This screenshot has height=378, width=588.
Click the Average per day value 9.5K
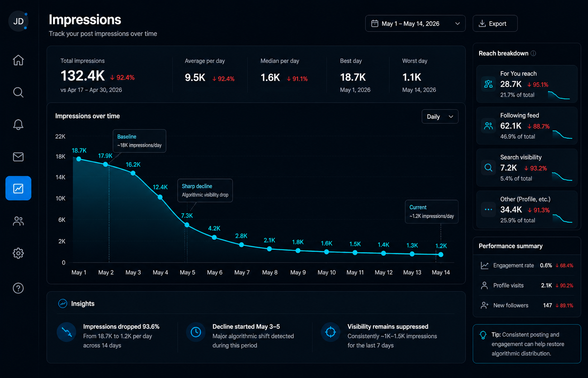[x=195, y=78]
